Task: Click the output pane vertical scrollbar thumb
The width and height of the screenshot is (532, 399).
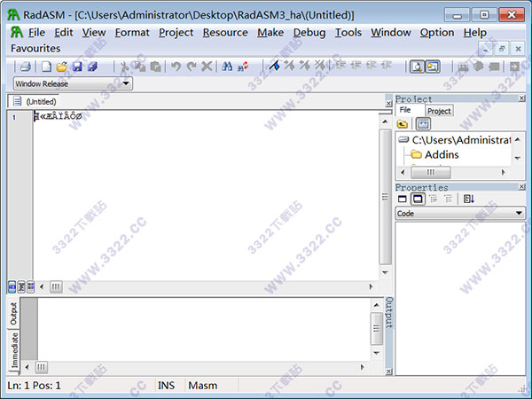Action: pos(377,328)
